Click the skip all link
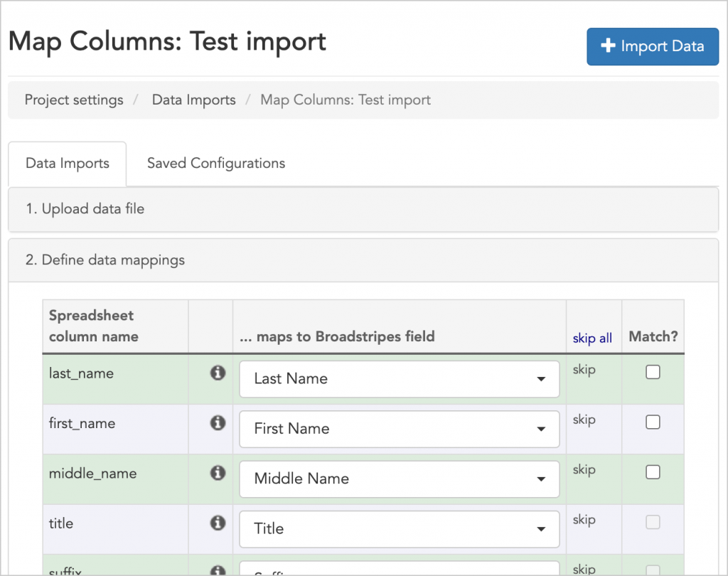The height and width of the screenshot is (576, 728). 592,338
